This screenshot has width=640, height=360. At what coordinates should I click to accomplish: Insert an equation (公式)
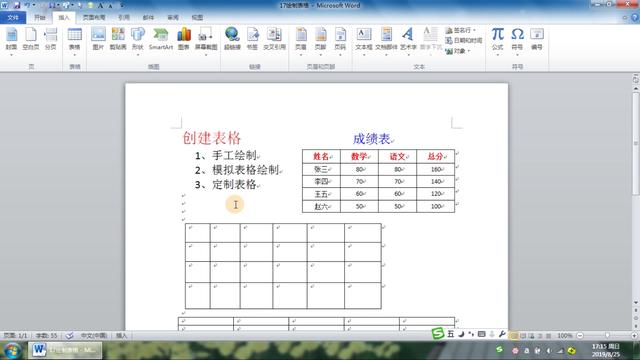click(x=498, y=40)
